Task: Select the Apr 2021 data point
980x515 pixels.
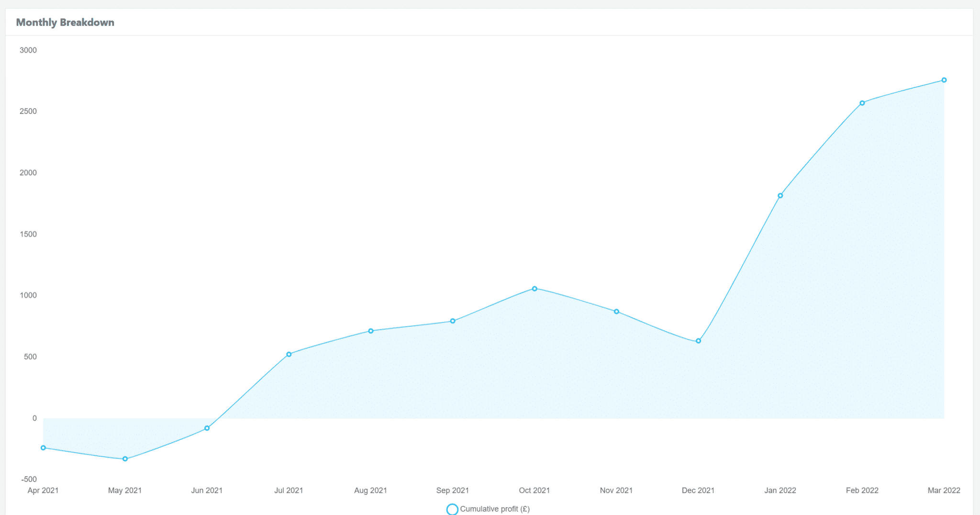Action: (x=43, y=448)
